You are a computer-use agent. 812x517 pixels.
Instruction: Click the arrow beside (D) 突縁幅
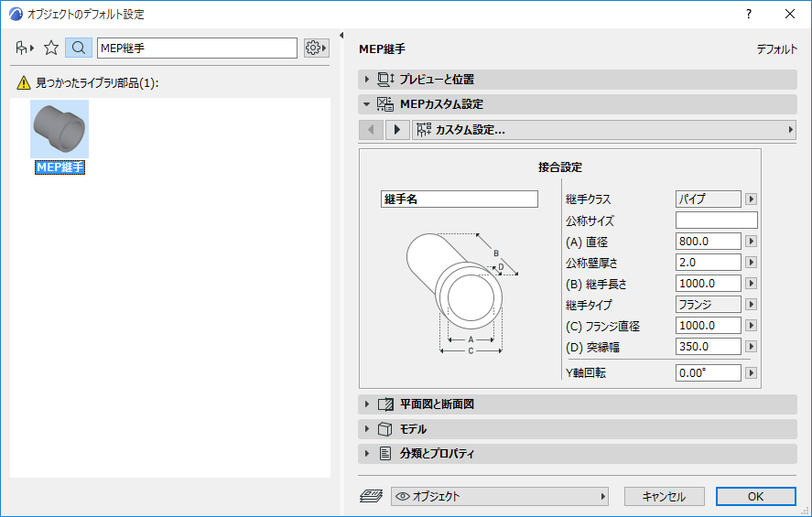pos(751,346)
